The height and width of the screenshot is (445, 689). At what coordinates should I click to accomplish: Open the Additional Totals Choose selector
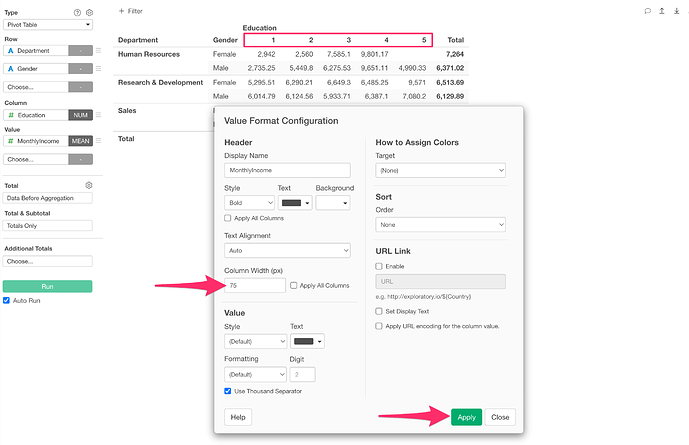[x=48, y=261]
